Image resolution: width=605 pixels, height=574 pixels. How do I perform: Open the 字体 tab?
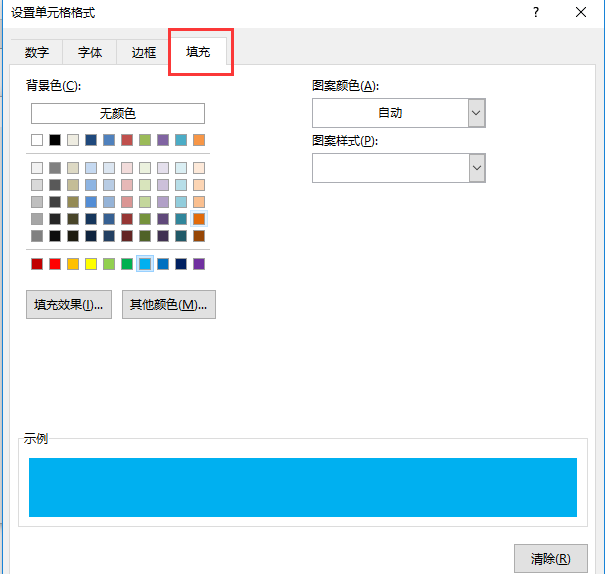tap(90, 53)
